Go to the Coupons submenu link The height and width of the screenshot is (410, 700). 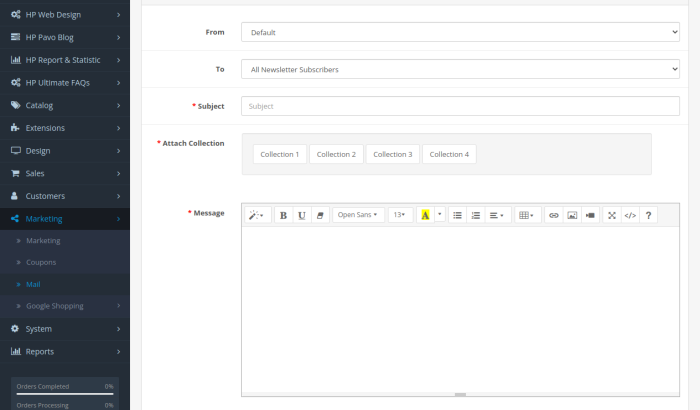(65, 263)
